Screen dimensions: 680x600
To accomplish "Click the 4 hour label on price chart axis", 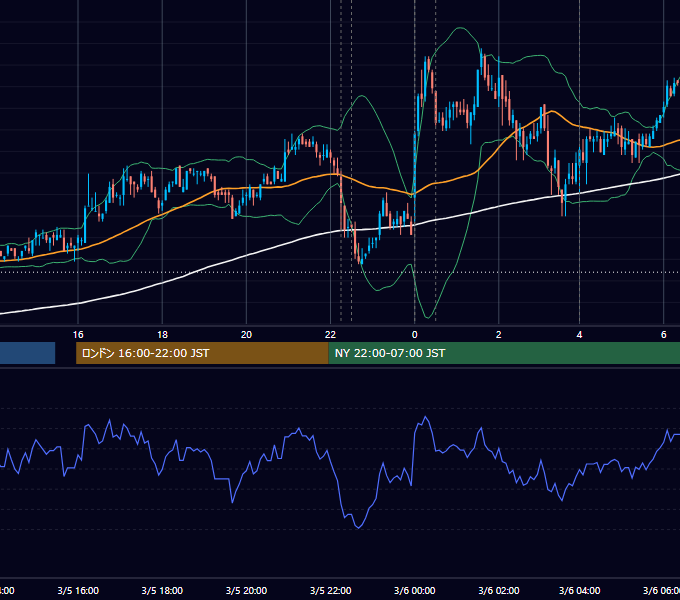I will pos(579,335).
